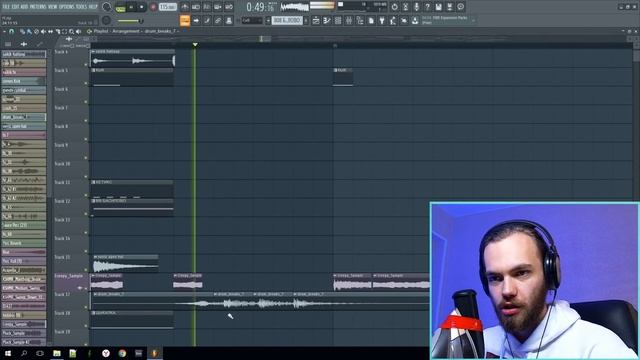
Task: Click the 0:49:16 time display
Action: tap(260, 7)
